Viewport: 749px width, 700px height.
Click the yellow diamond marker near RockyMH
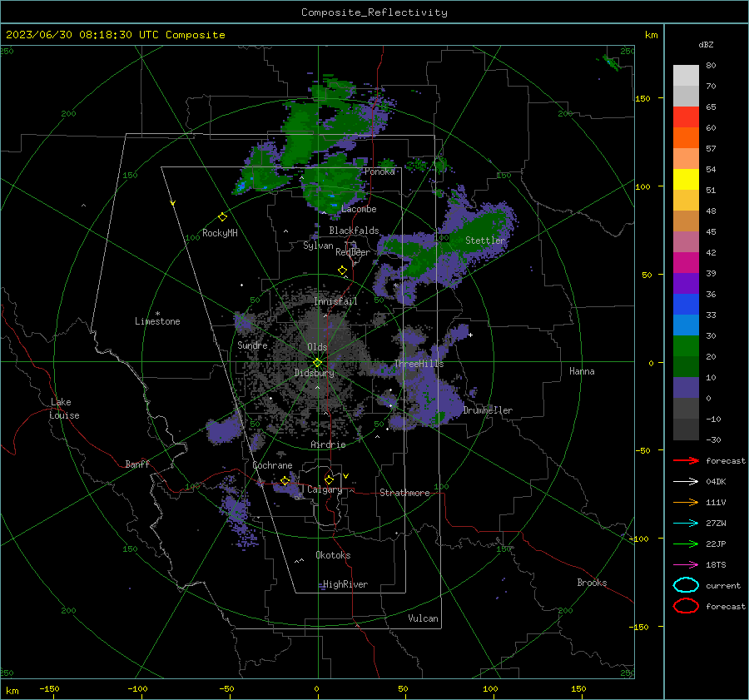click(222, 217)
